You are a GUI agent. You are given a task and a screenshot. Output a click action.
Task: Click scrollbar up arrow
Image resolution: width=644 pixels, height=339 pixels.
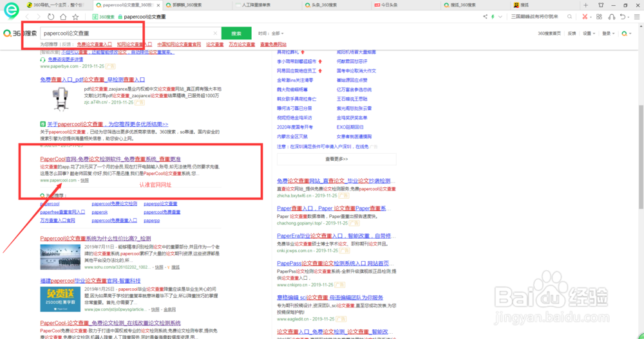click(x=641, y=27)
